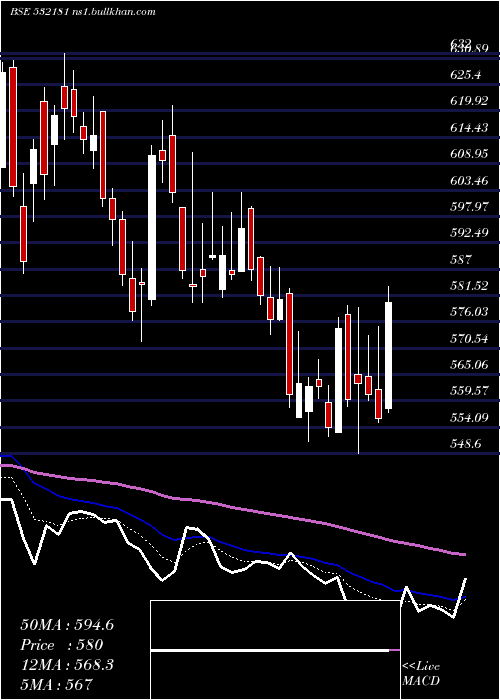Select the 576.03 price axis label
This screenshot has width=500, height=700.
click(469, 312)
